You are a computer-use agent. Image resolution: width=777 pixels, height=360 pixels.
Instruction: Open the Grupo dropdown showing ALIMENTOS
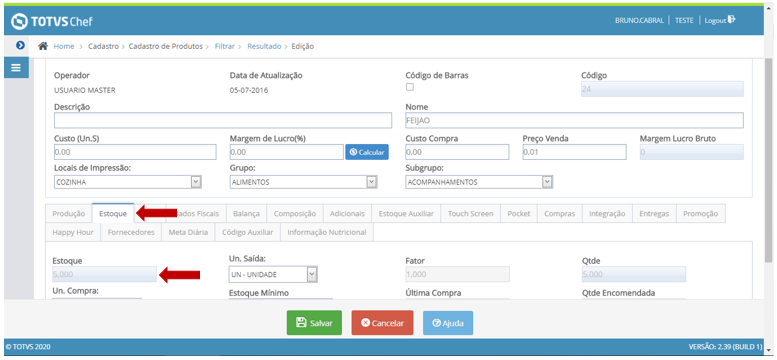click(303, 182)
